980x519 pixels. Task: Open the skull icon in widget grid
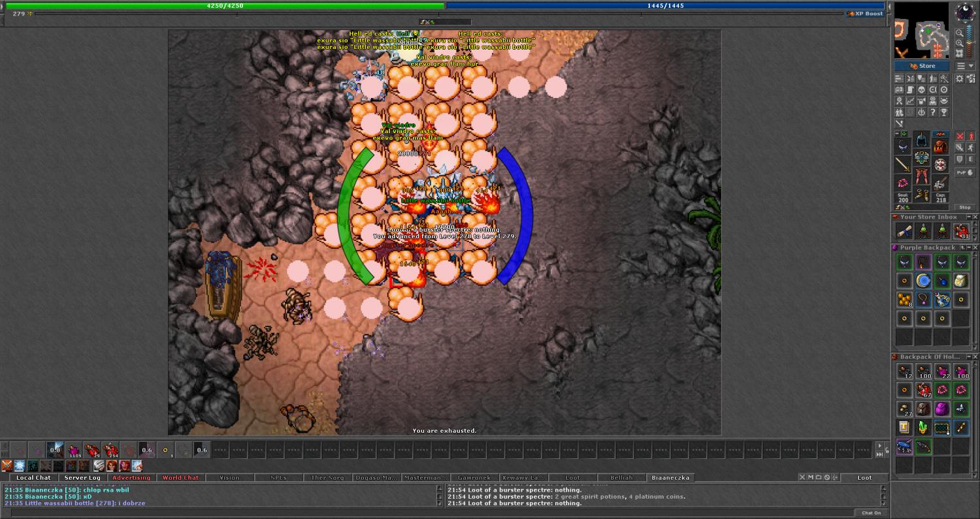point(921,90)
